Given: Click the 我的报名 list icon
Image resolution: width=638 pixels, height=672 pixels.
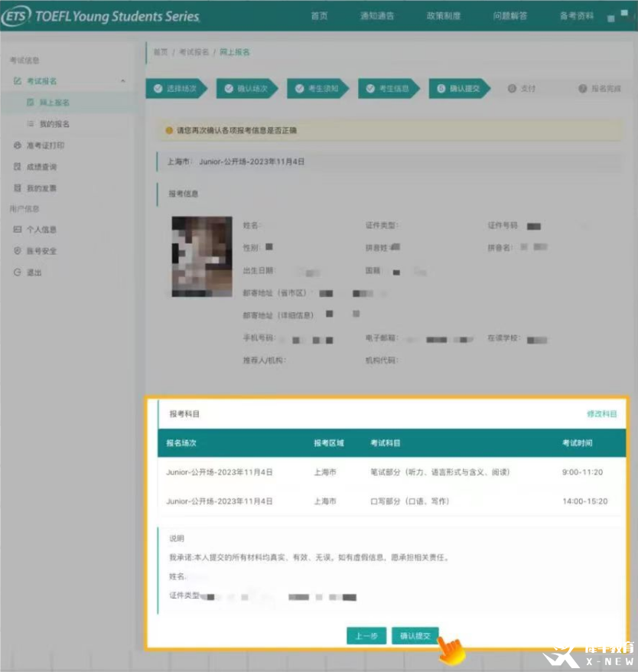Looking at the screenshot, I should pos(31,123).
